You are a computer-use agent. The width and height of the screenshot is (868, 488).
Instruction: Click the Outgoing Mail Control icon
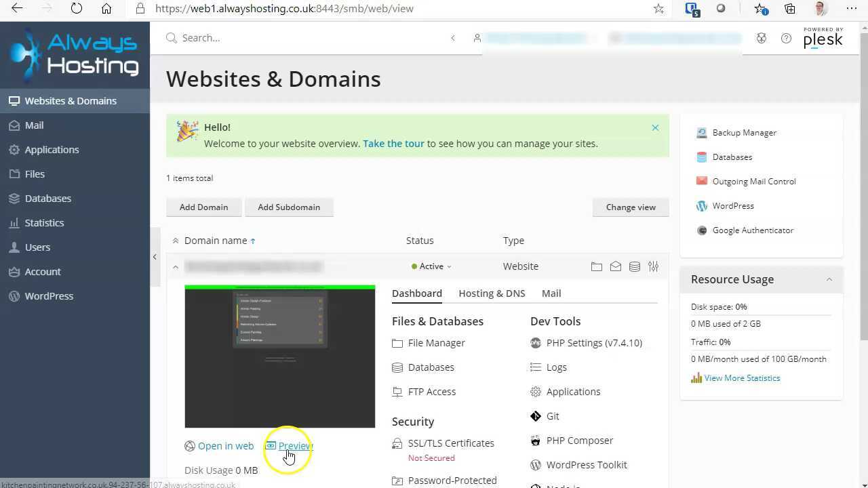pyautogui.click(x=702, y=182)
